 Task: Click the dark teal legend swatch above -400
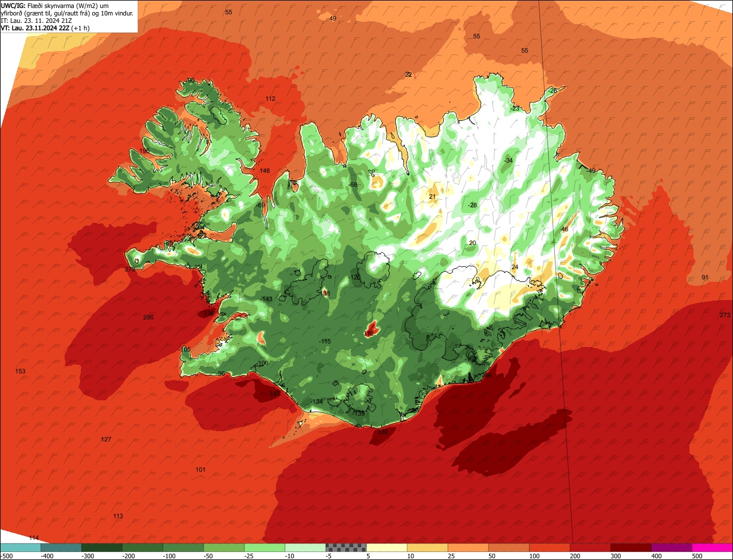pos(61,547)
